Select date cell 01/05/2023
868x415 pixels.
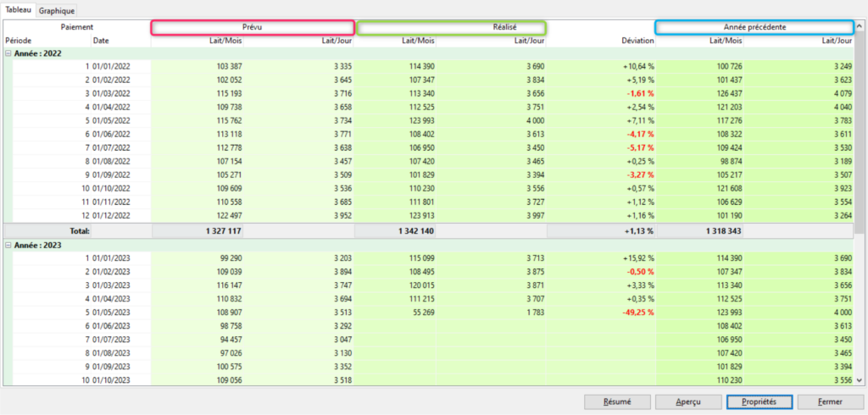click(111, 312)
